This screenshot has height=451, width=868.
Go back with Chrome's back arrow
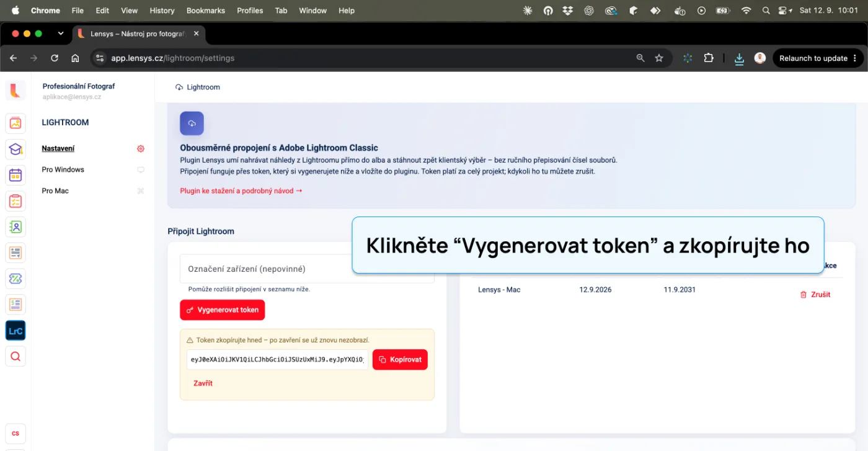(14, 58)
